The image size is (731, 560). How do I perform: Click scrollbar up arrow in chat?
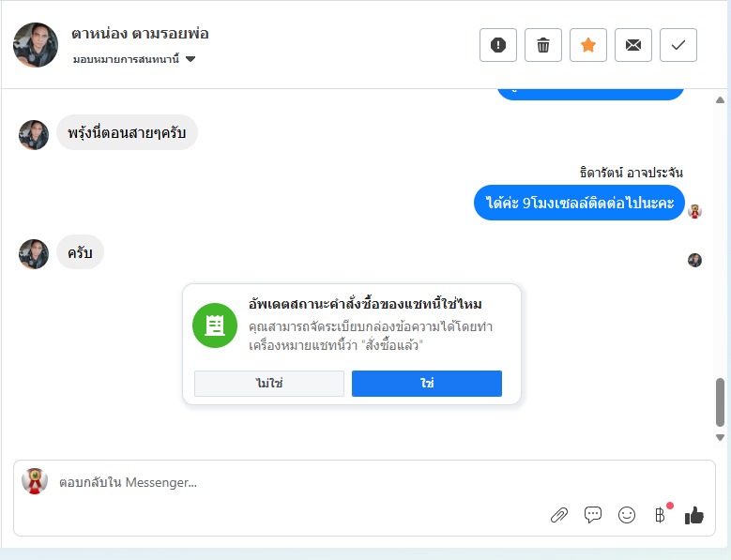coord(720,100)
